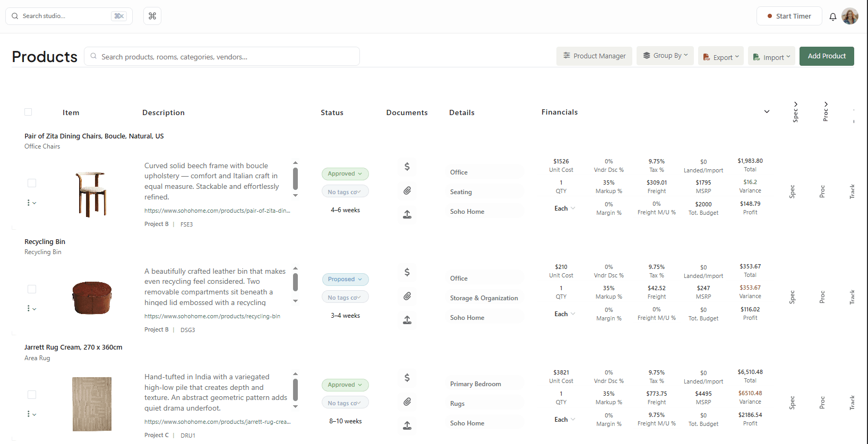Start the timer
This screenshot has height=444, width=868.
789,16
